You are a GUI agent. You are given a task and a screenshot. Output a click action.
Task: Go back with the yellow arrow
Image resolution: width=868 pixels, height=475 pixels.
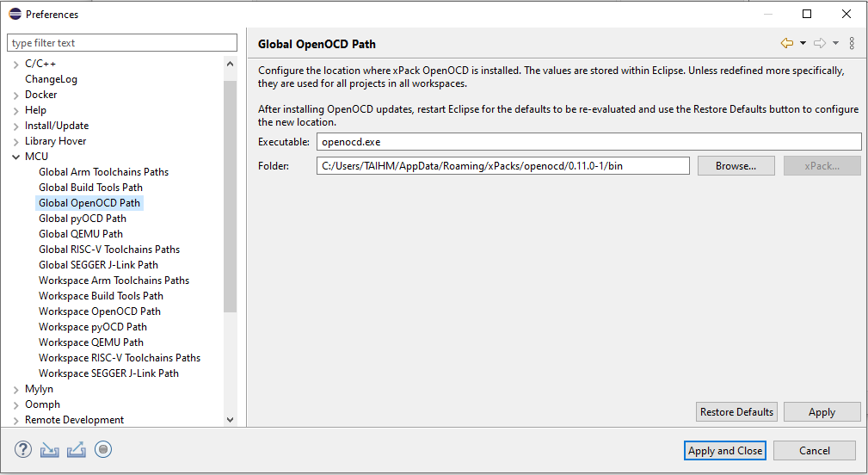(786, 43)
